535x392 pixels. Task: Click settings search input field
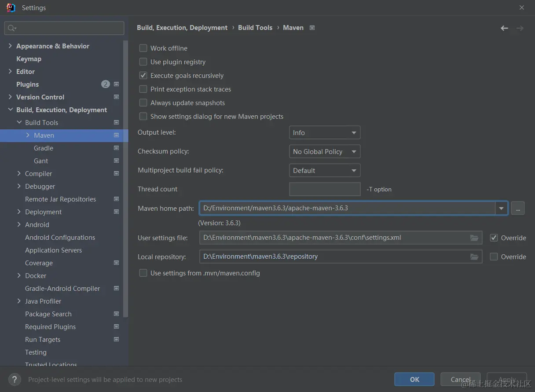click(64, 28)
